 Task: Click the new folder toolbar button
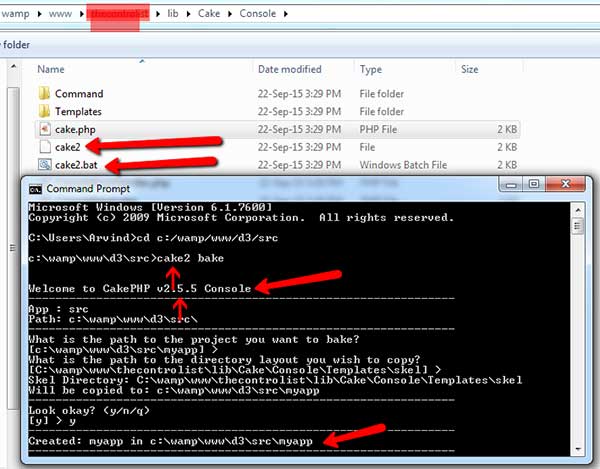pos(15,45)
